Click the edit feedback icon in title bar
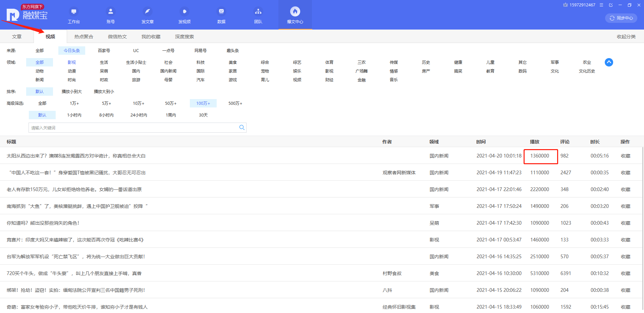644x313 pixels. pyautogui.click(x=611, y=5)
